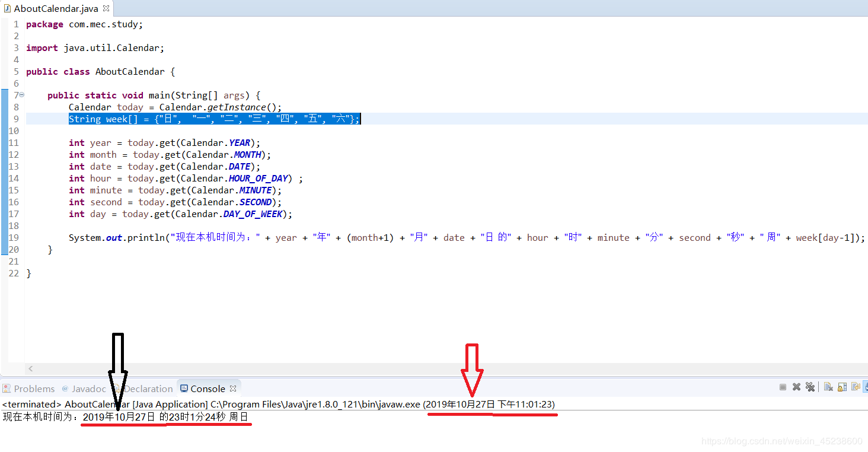This screenshot has width=868, height=452.
Task: Click the <terminated> AboutCalendar launch description line
Action: click(279, 404)
